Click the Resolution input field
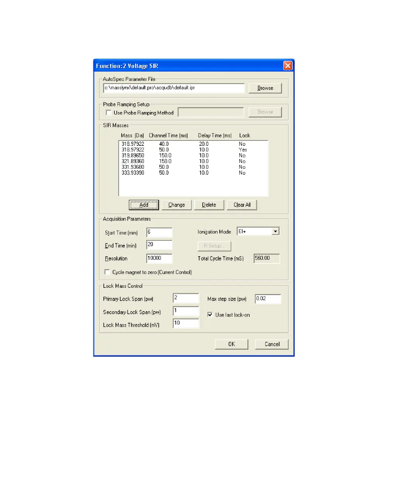 point(159,258)
